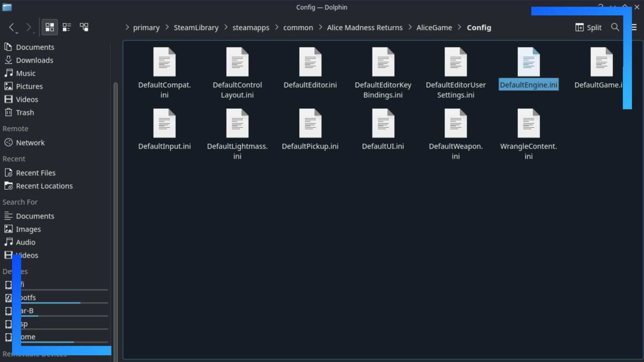Expand chevron between AliceGame and Config
644x362 pixels.
pos(460,27)
